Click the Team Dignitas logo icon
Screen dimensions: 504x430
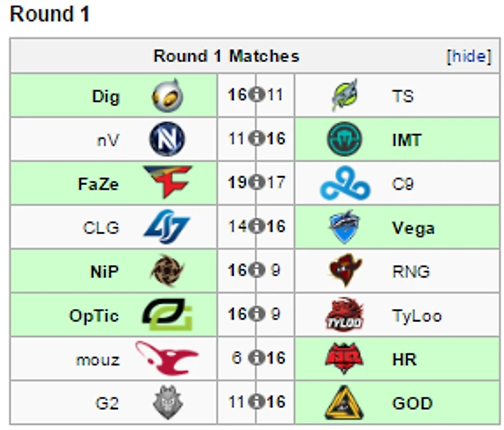point(167,95)
